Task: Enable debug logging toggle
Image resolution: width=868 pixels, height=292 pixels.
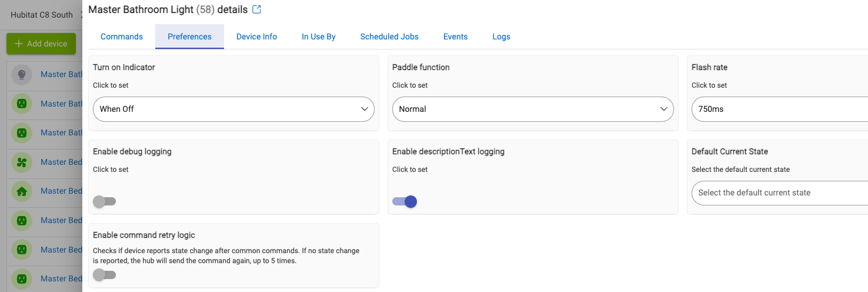Action: click(x=105, y=202)
